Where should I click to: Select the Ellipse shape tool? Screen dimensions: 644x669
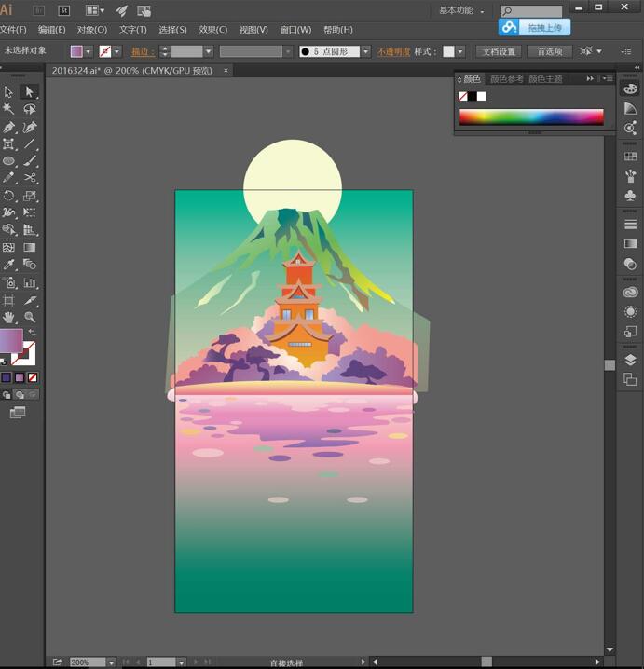(x=8, y=161)
